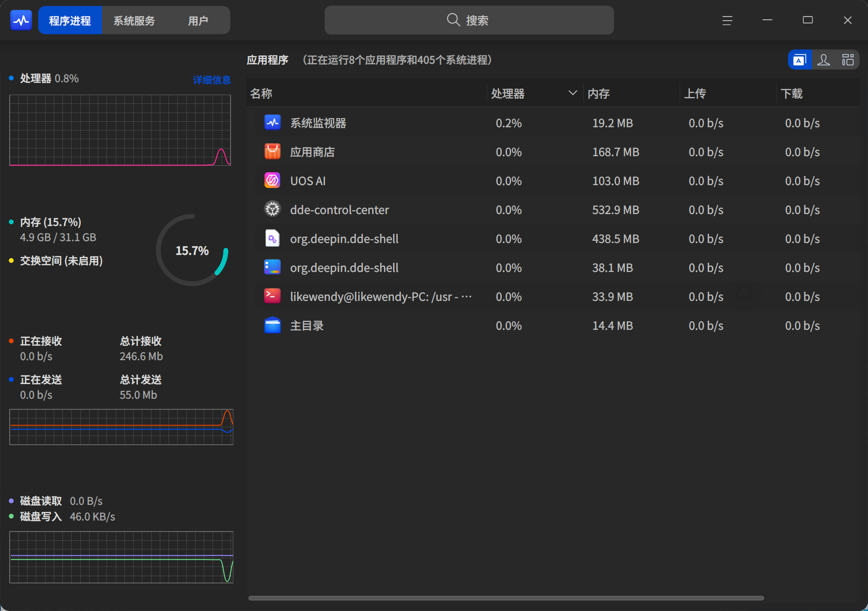
Task: Click 总计接收 246.6 Mb value
Action: [x=141, y=356]
